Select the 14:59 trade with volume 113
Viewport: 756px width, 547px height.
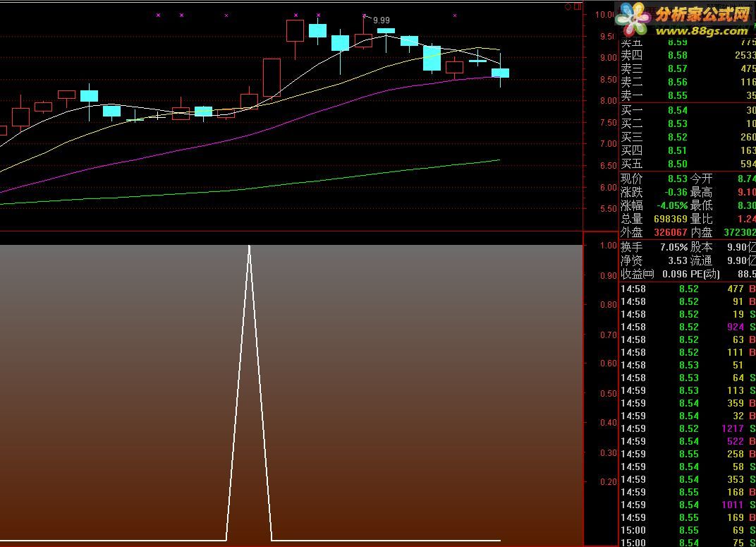(x=688, y=391)
